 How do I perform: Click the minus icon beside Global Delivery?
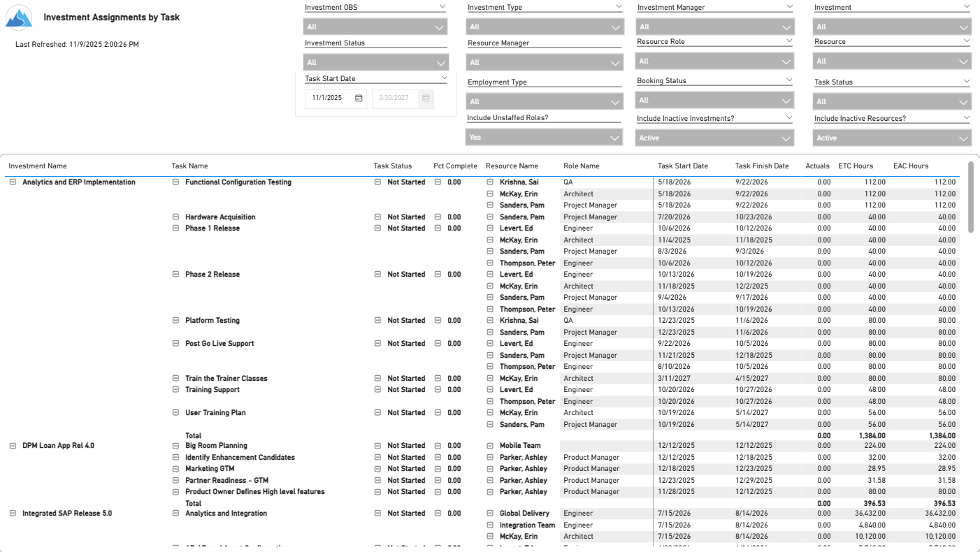pyautogui.click(x=490, y=514)
